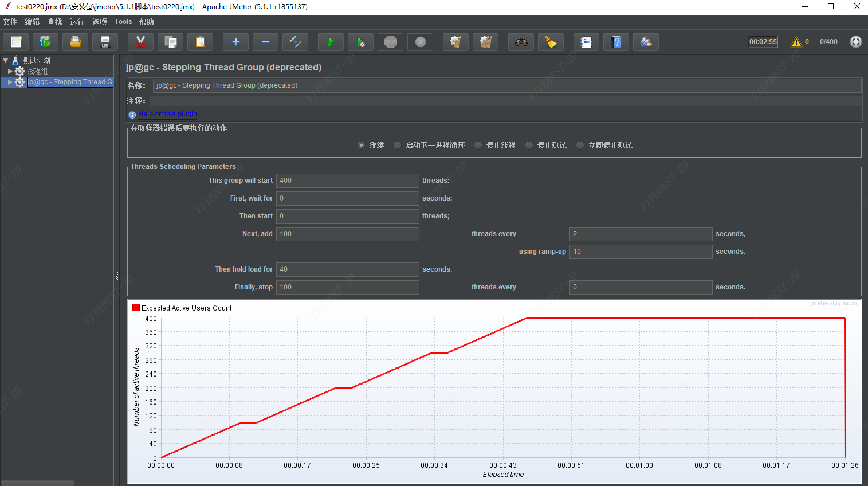The height and width of the screenshot is (486, 868).
Task: Expand all nodes with plus icon
Action: pyautogui.click(x=235, y=42)
